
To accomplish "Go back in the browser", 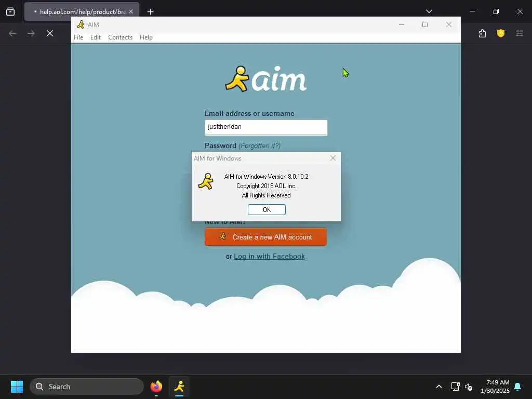I will pyautogui.click(x=12, y=33).
